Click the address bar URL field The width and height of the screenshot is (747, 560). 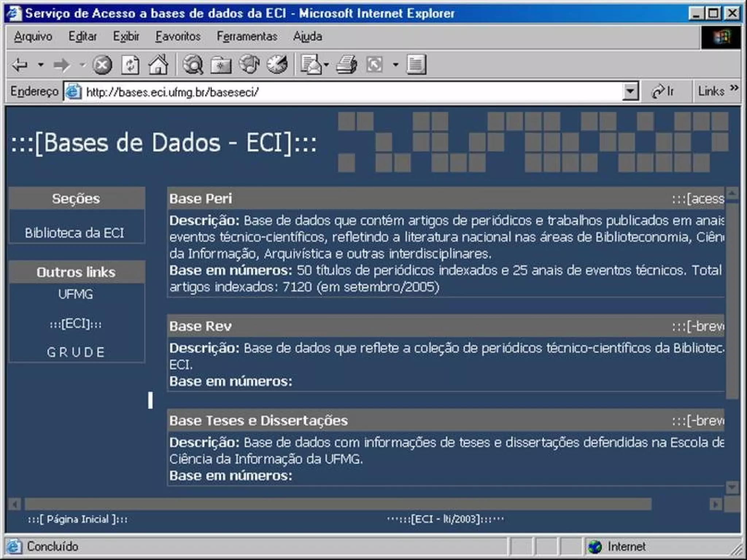[x=328, y=92]
